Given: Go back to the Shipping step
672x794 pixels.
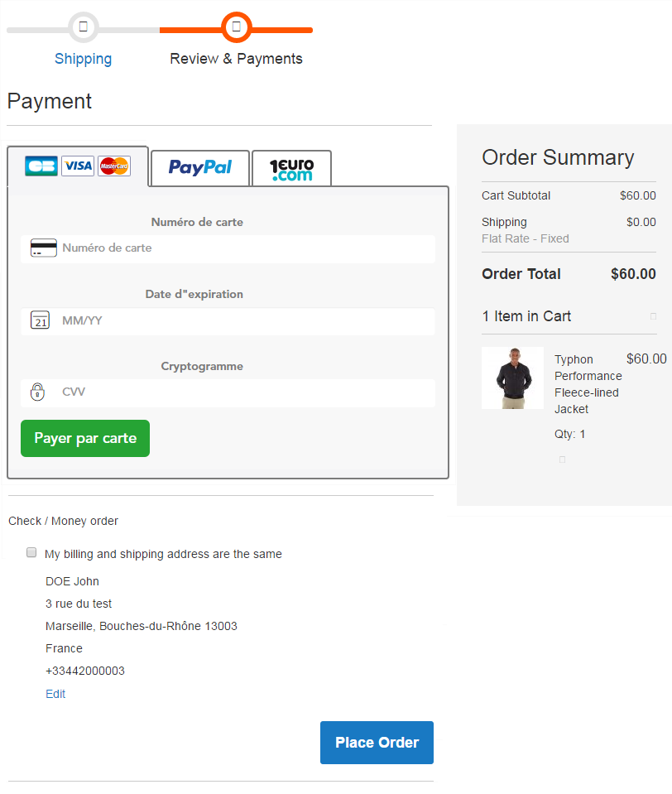Looking at the screenshot, I should (x=83, y=59).
